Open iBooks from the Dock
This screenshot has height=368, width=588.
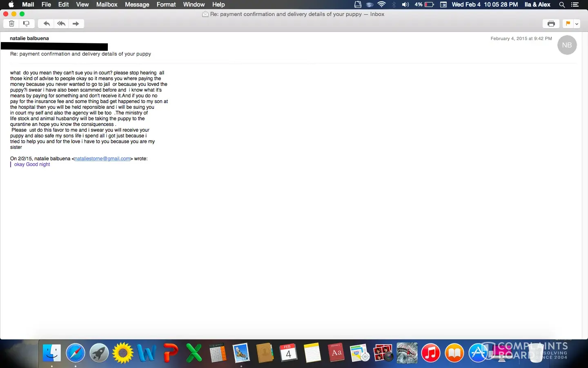click(x=454, y=353)
